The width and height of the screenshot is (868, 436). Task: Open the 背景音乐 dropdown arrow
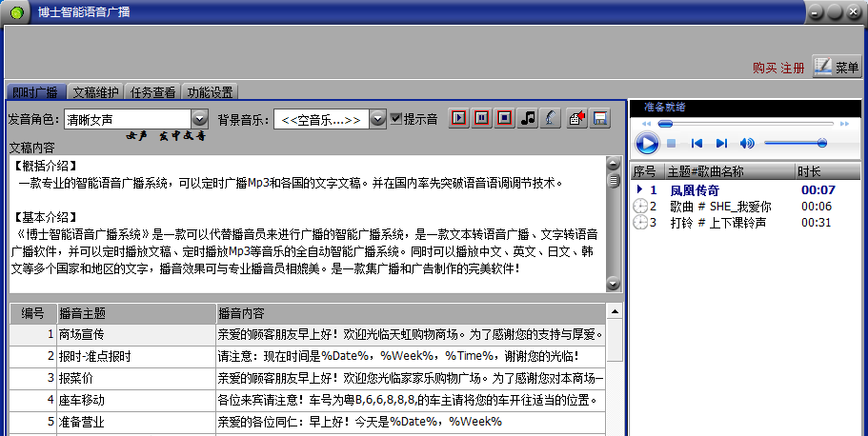coord(377,119)
